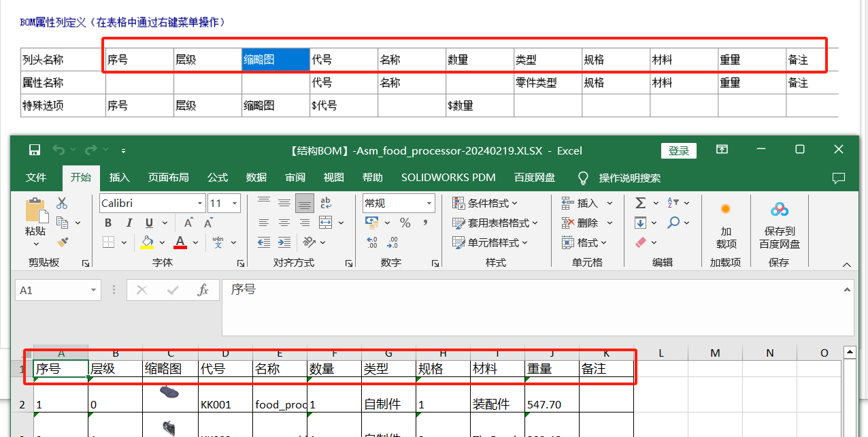This screenshot has width=868, height=437.
Task: Click the 登录 button
Action: (679, 151)
